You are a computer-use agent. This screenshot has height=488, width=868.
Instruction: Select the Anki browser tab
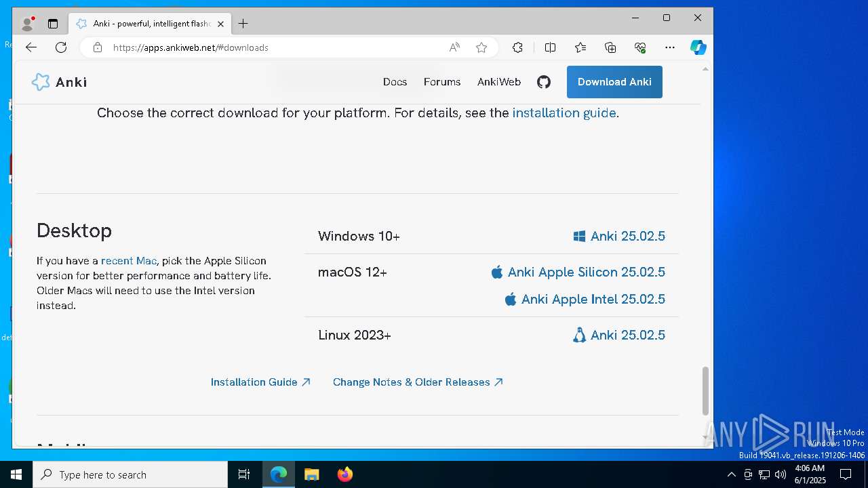pyautogui.click(x=150, y=24)
